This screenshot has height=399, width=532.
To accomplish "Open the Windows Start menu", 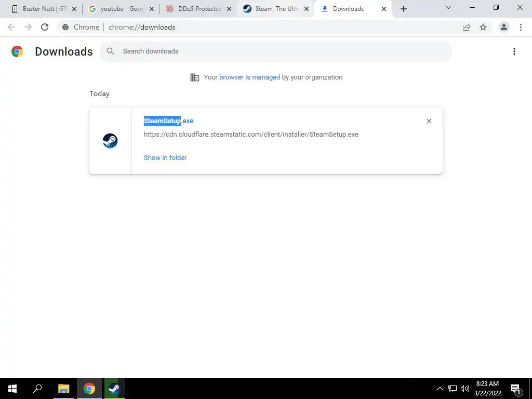I will [x=12, y=389].
